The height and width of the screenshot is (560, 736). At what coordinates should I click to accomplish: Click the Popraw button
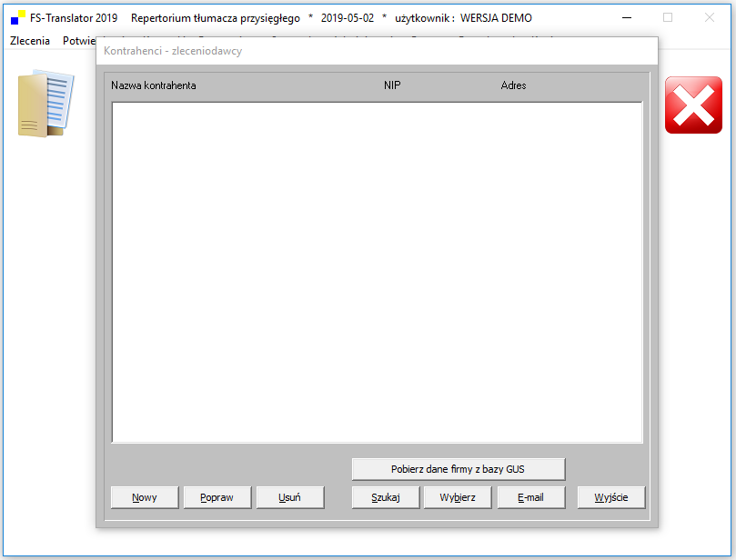[217, 497]
